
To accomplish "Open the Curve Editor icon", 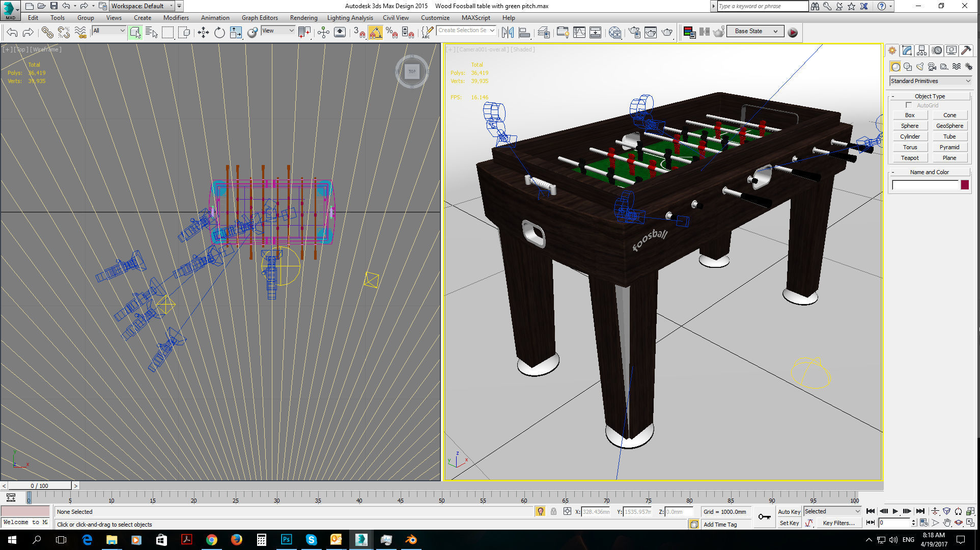I will [x=579, y=33].
